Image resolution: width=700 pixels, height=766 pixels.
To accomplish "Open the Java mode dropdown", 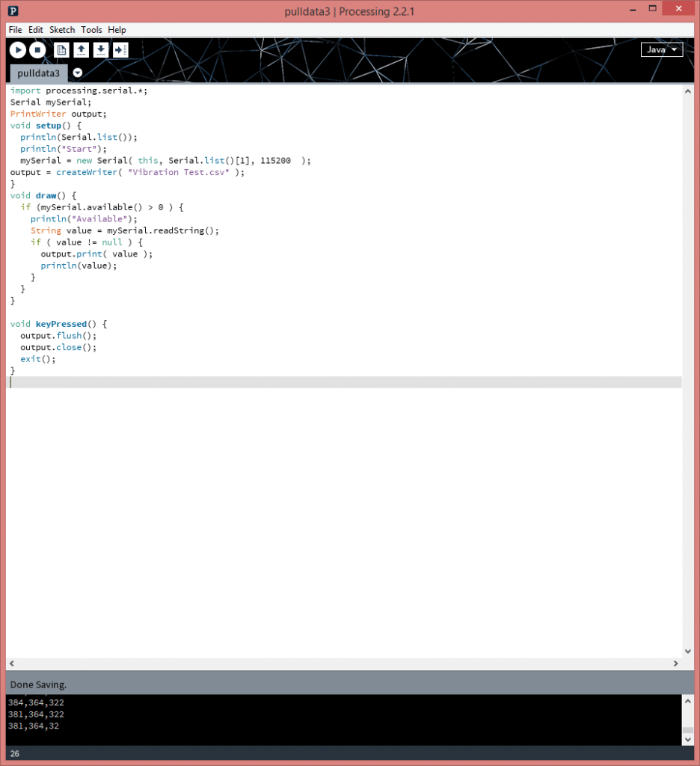I will pos(661,49).
